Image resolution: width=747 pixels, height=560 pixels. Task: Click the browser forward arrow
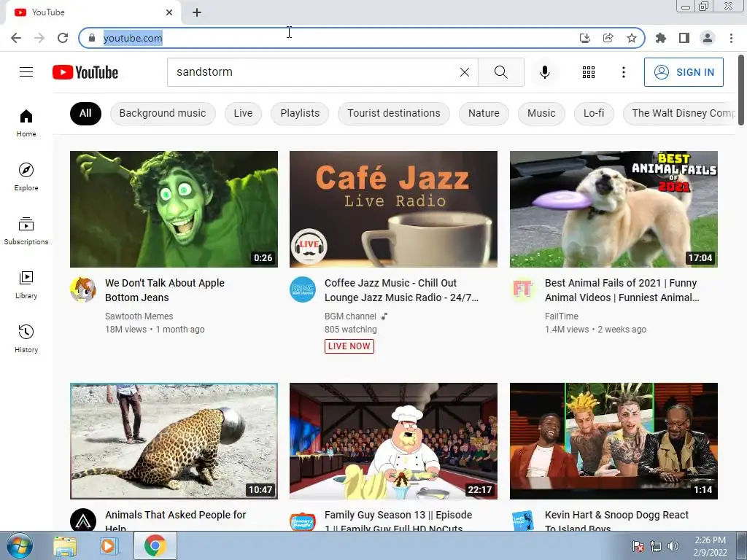39,38
